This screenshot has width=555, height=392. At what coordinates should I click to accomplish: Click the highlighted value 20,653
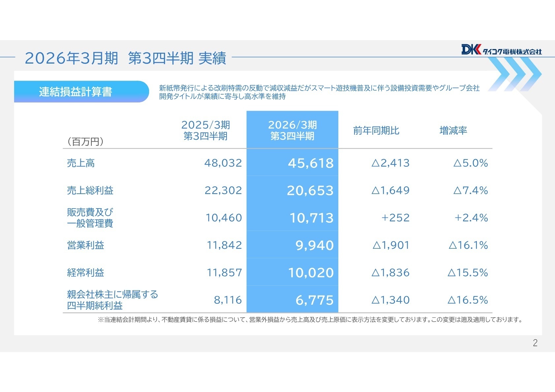310,191
